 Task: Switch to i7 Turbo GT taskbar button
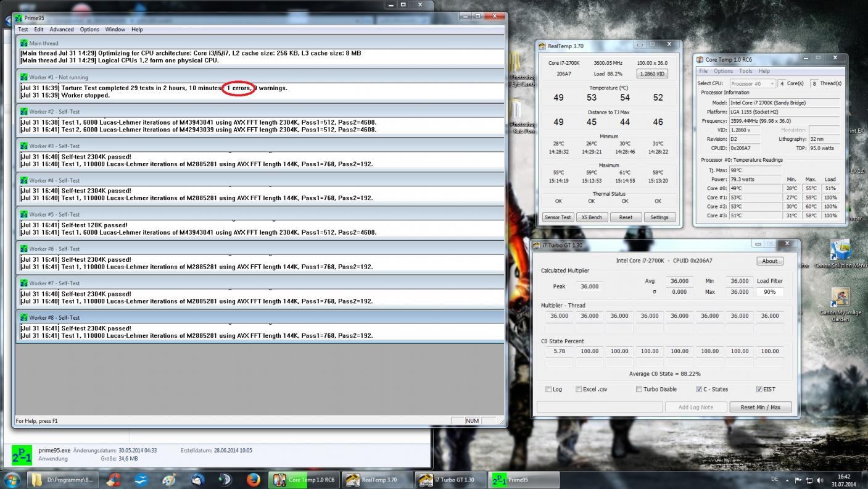[x=450, y=480]
